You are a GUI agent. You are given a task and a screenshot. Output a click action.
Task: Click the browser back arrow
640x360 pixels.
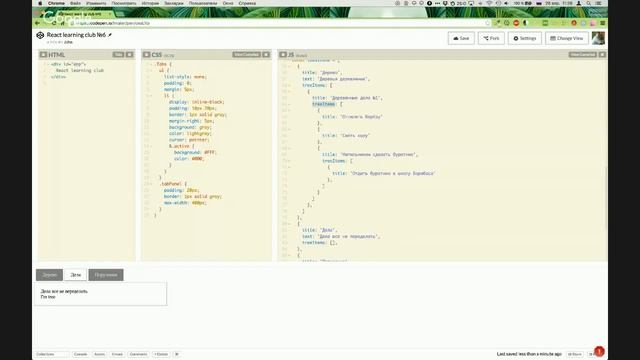(38, 23)
